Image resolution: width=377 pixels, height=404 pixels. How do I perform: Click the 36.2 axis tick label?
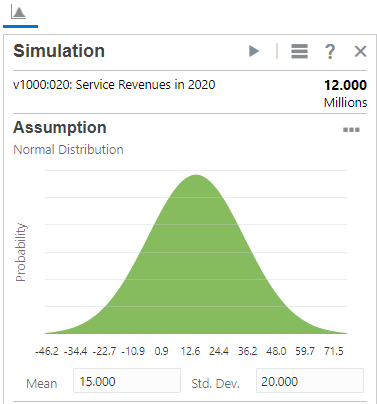pos(248,351)
